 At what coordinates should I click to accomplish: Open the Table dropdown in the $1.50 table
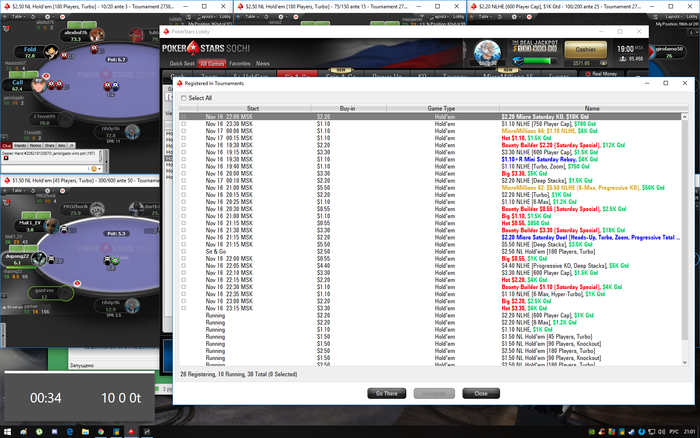click(18, 191)
